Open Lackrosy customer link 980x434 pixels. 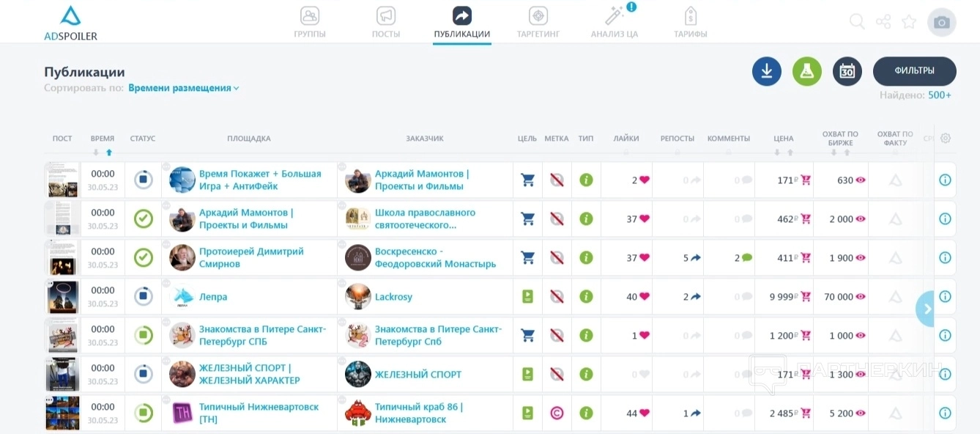click(393, 297)
